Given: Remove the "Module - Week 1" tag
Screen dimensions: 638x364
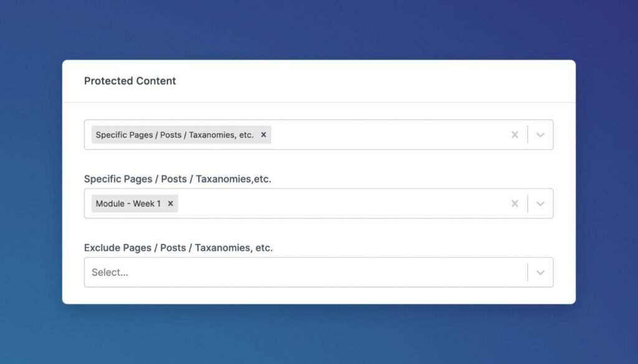Looking at the screenshot, I should [x=170, y=203].
